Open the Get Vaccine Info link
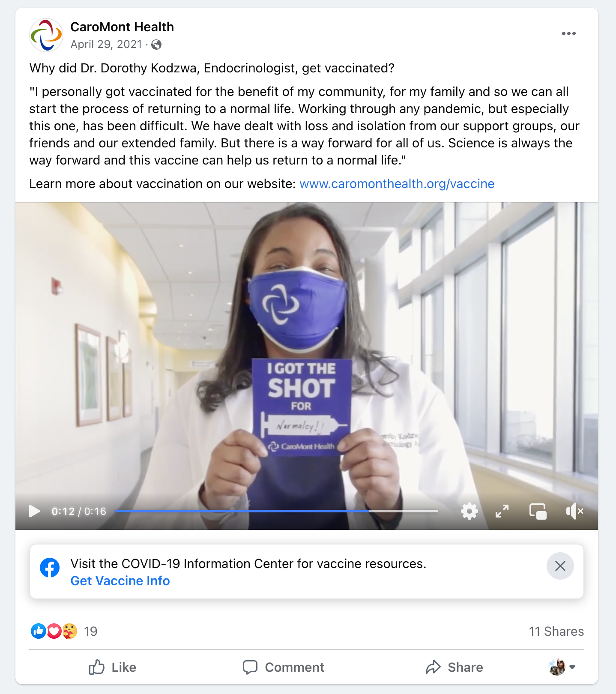The image size is (616, 694). point(120,581)
